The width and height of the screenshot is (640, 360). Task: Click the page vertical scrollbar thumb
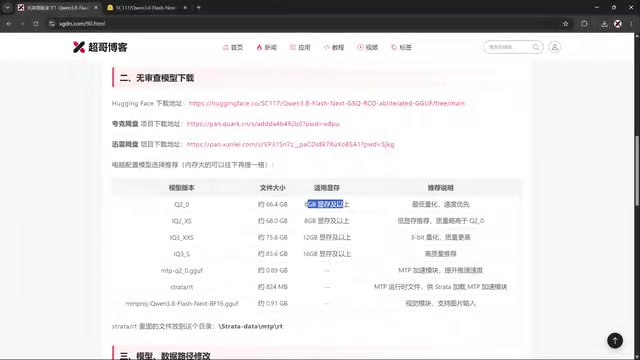point(637,171)
